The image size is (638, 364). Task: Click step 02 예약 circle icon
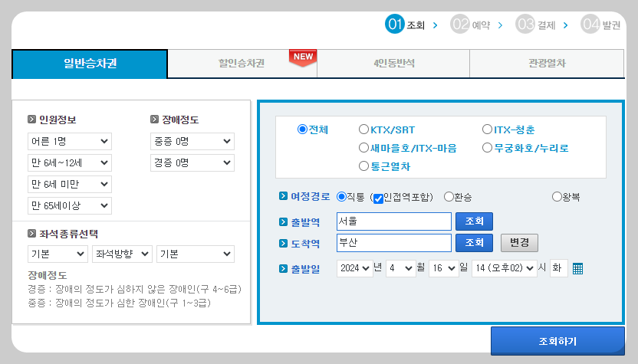pos(460,25)
